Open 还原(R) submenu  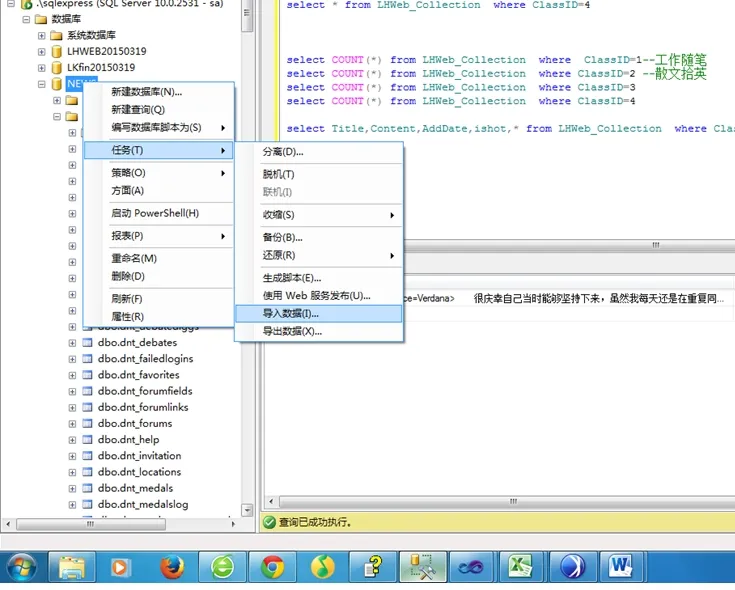click(x=319, y=255)
